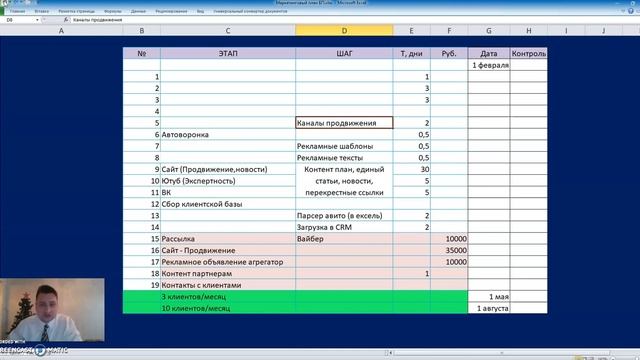Select the Ютуб (Экспертность) cell
Viewport: 640px width, 360px height.
[x=228, y=181]
